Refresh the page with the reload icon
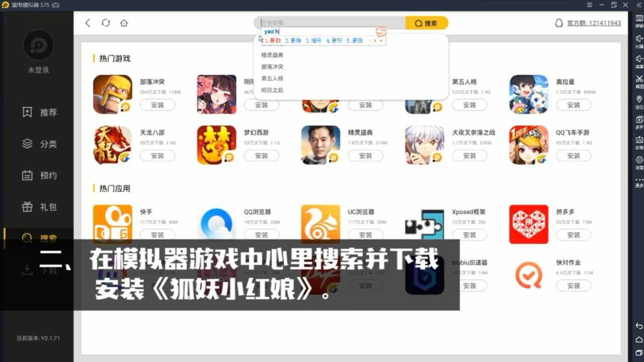644x362 pixels. (106, 23)
